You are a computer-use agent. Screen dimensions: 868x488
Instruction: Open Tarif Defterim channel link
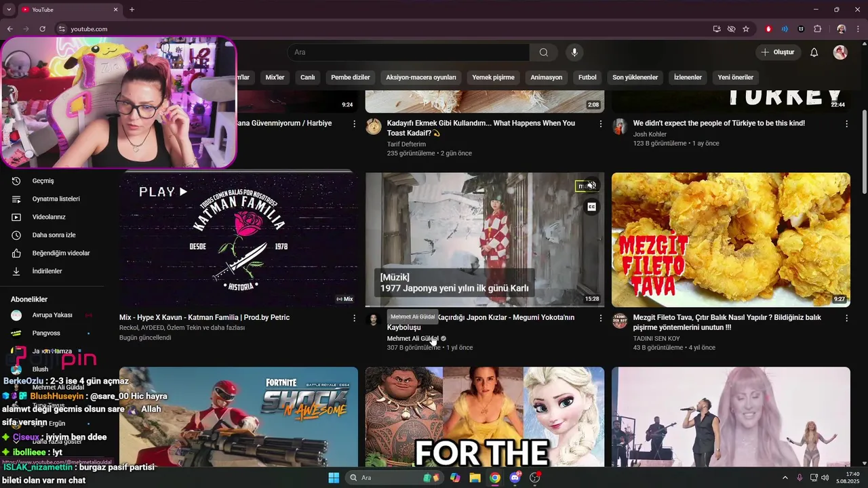pyautogui.click(x=406, y=144)
